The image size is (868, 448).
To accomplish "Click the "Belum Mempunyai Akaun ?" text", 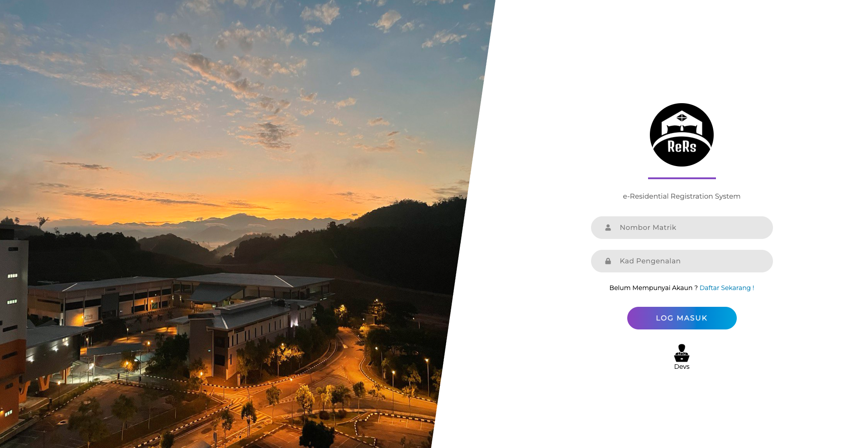I will point(653,288).
